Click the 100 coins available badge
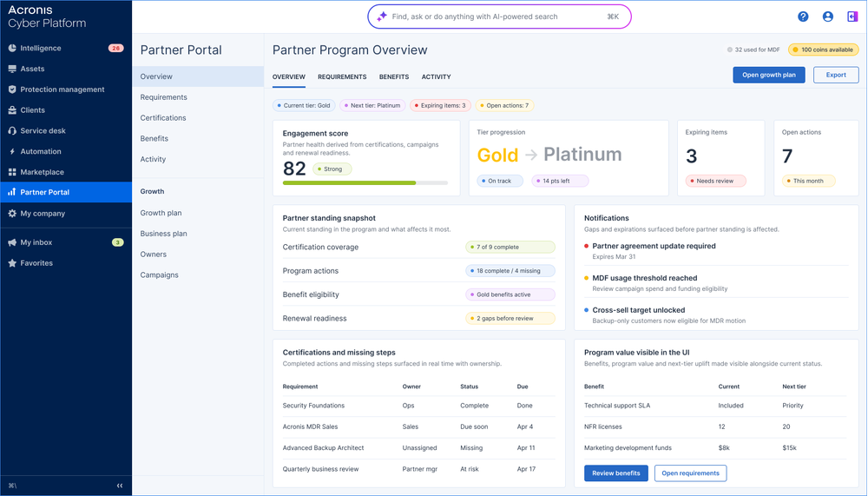This screenshot has width=868, height=496. (x=823, y=50)
